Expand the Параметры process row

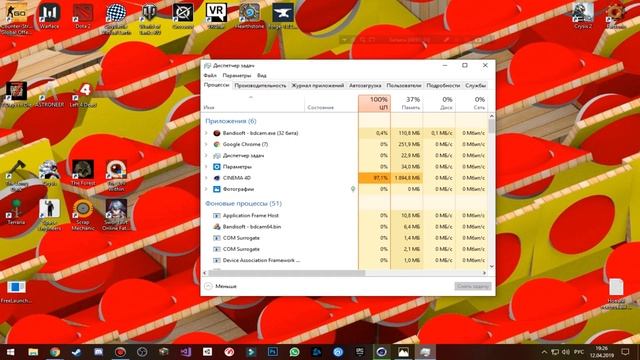click(x=206, y=167)
